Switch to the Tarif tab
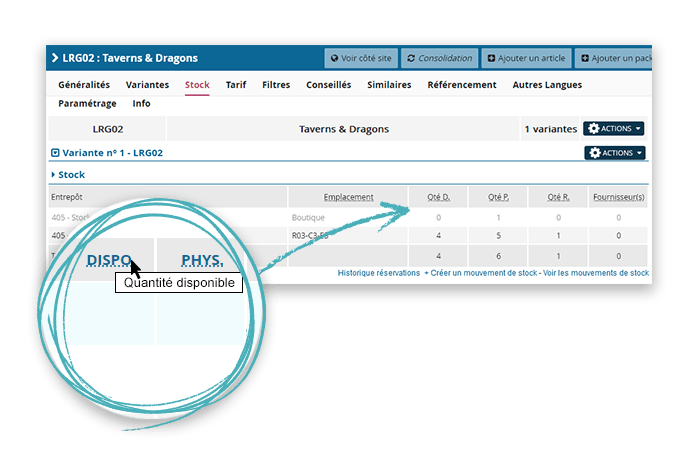The image size is (691, 464). [x=236, y=85]
